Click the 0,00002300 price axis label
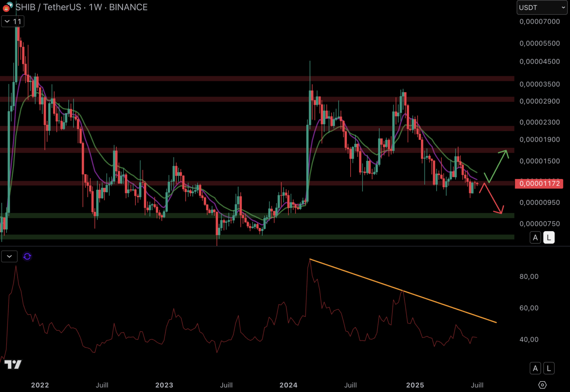Viewport: 570px width, 392px height. 539,122
